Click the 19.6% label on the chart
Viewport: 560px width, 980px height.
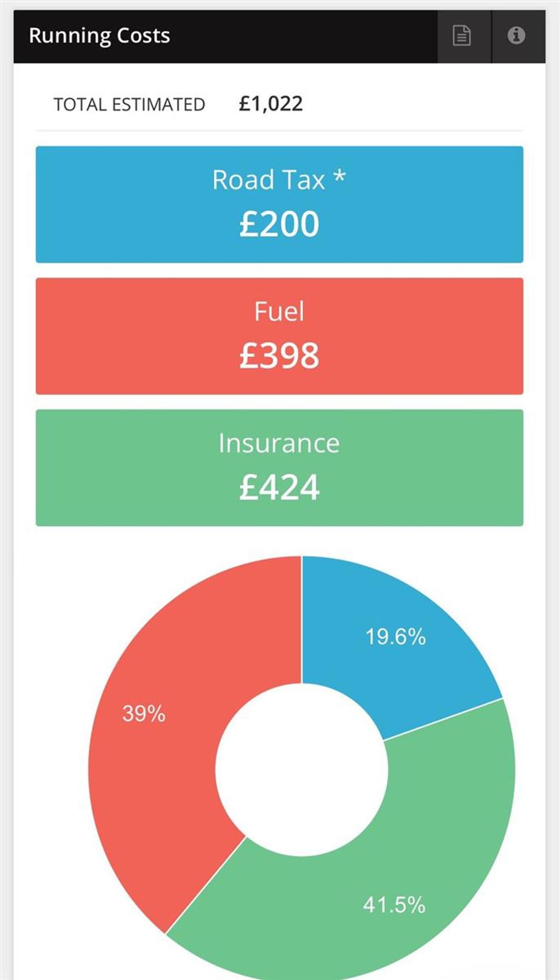click(395, 637)
